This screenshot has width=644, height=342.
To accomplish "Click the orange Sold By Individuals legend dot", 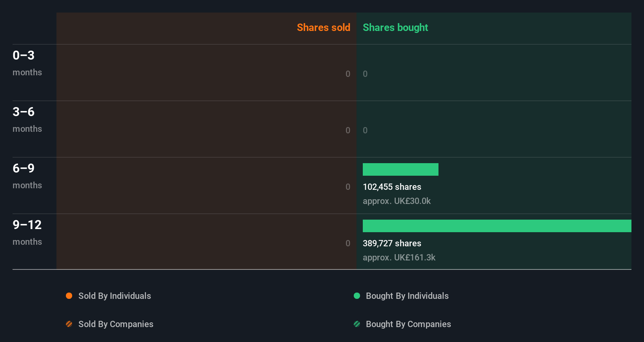I will (69, 296).
